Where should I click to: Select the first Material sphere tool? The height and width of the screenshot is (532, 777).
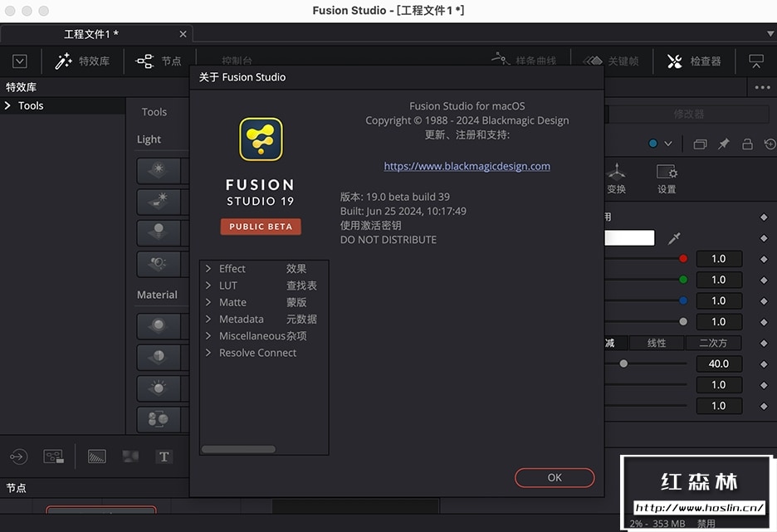point(159,326)
